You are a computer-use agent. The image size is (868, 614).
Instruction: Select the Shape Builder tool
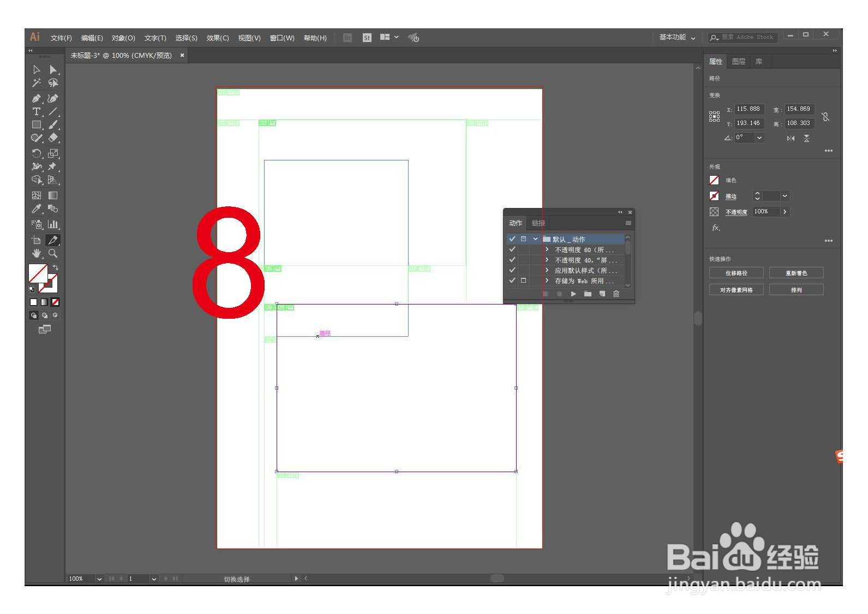click(37, 180)
